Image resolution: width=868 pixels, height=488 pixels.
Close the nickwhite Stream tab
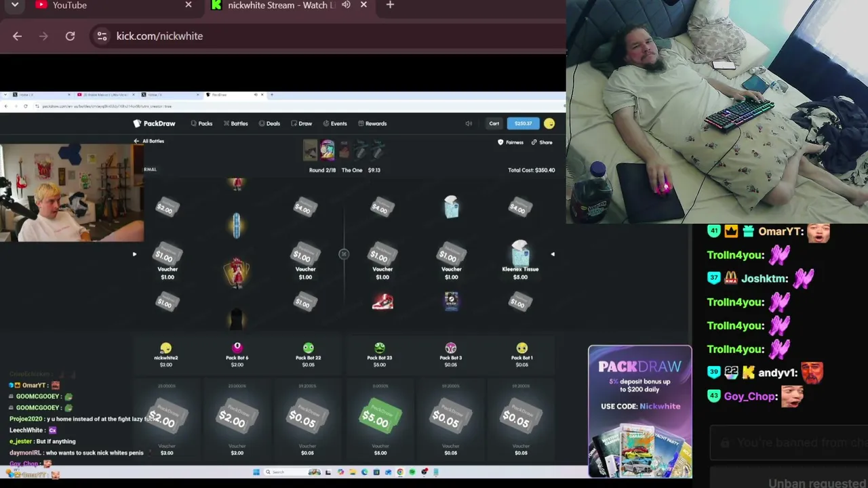363,5
